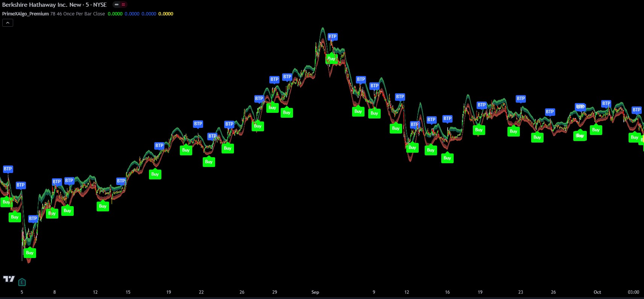Click the '8' date on the time axis
The height and width of the screenshot is (299, 644).
click(x=55, y=292)
